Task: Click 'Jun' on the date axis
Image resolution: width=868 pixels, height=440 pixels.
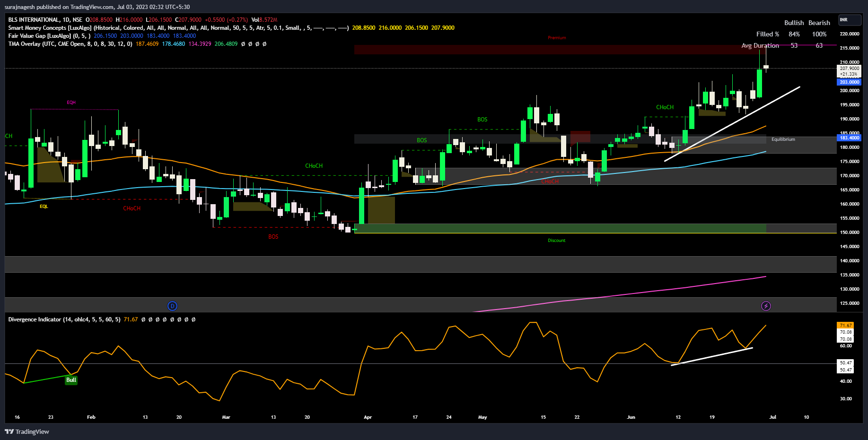Action: pyautogui.click(x=631, y=417)
